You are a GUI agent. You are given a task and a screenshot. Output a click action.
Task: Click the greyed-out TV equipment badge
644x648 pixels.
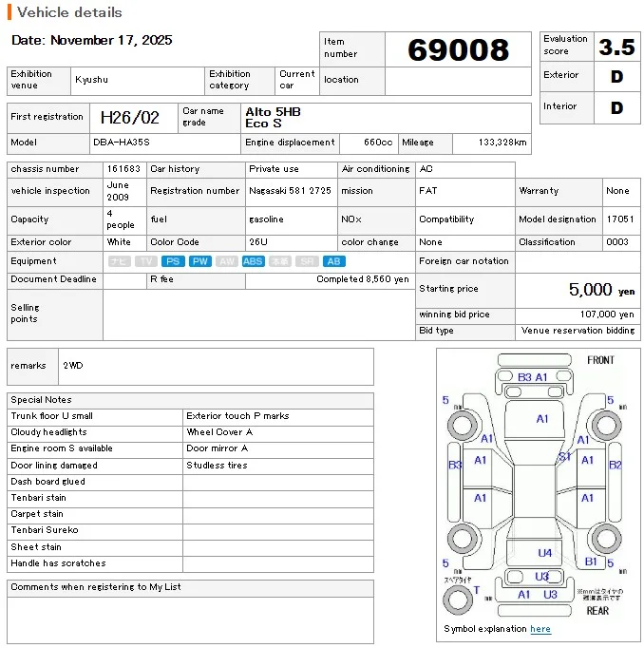pyautogui.click(x=146, y=261)
